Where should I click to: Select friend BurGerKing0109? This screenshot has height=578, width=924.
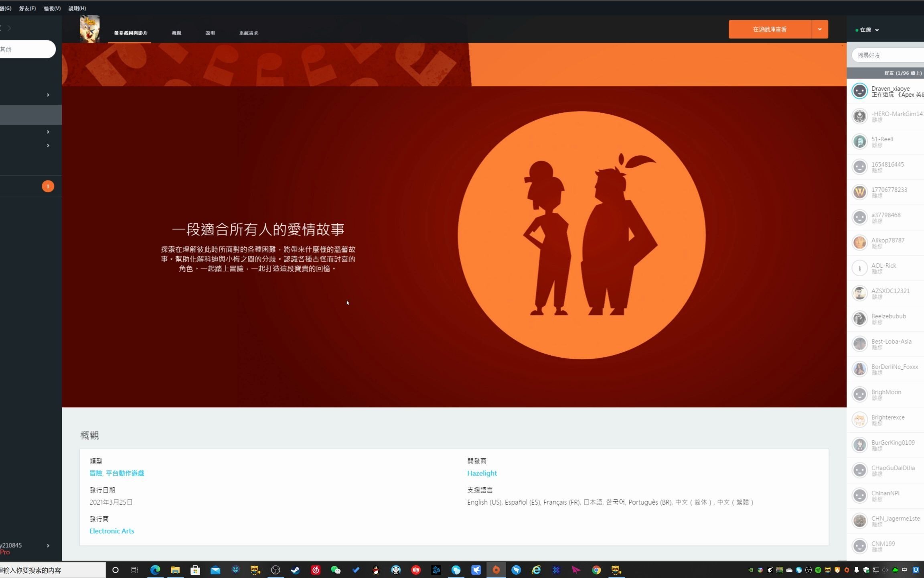(885, 445)
